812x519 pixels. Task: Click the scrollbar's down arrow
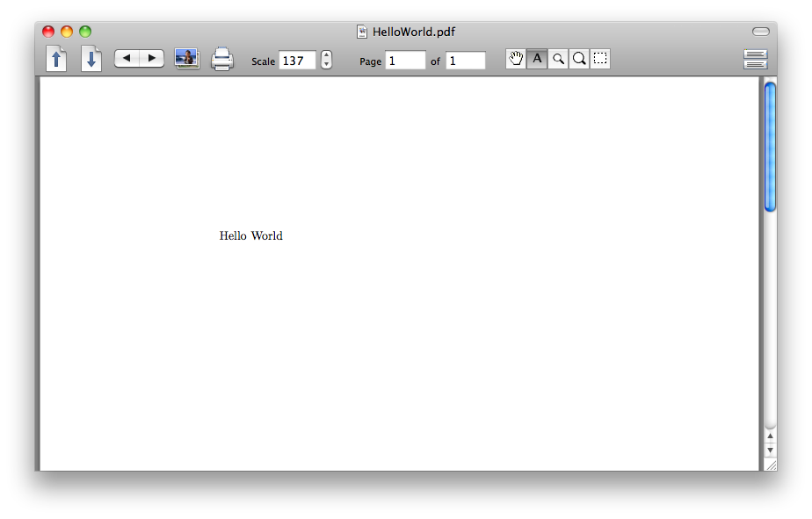[770, 451]
